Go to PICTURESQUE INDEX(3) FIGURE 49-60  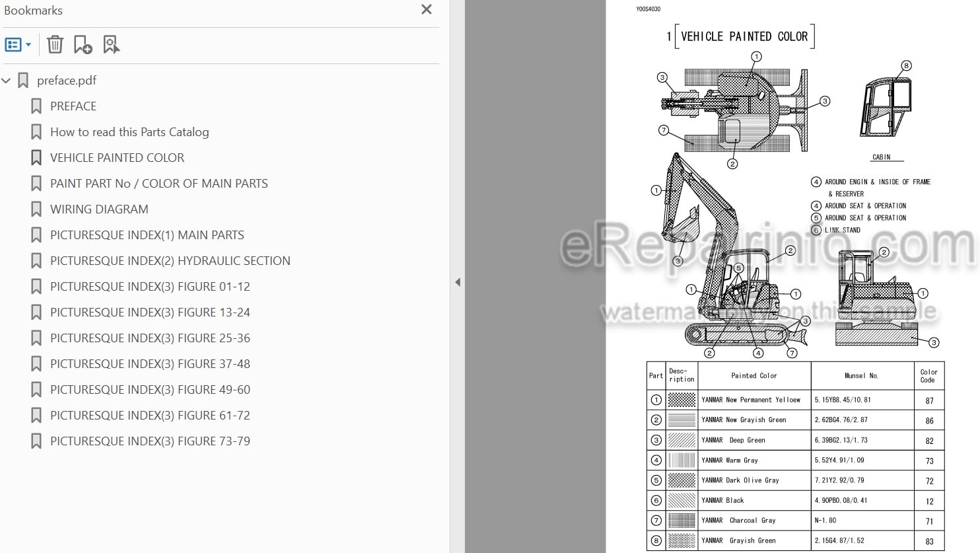(151, 390)
